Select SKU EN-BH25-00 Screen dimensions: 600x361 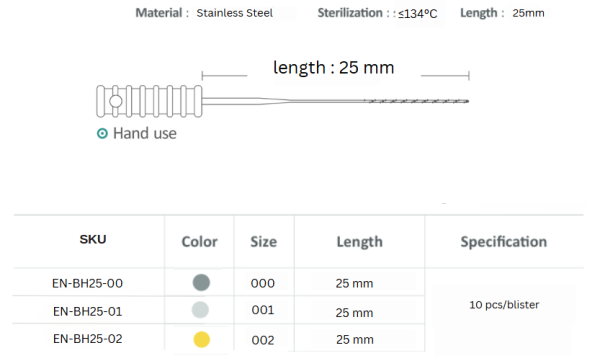click(x=88, y=283)
